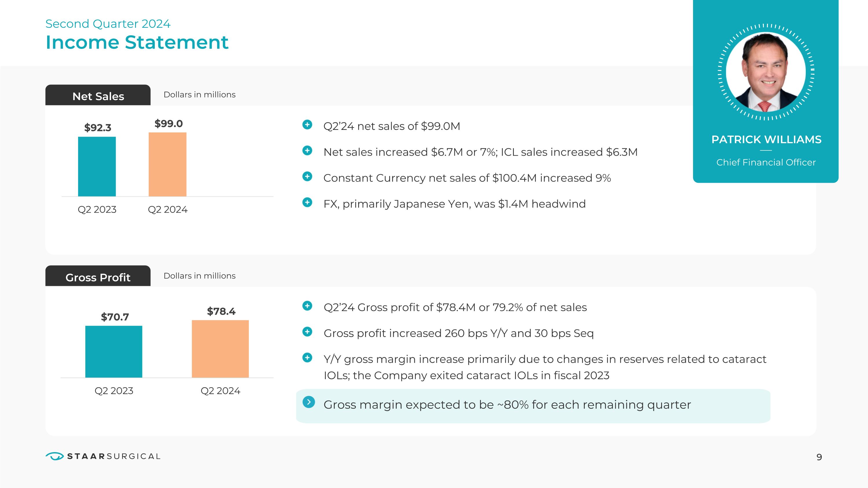The height and width of the screenshot is (488, 868).
Task: Click the Income Statement title
Action: pyautogui.click(x=137, y=43)
